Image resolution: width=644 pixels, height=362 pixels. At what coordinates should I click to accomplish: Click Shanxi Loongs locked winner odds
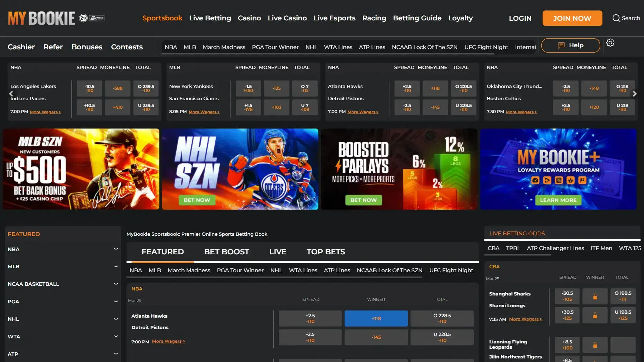pos(595,315)
